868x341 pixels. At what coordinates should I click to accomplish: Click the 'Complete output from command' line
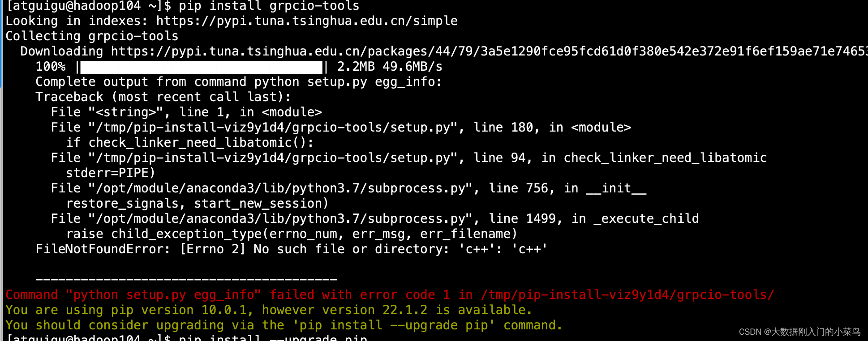[239, 82]
